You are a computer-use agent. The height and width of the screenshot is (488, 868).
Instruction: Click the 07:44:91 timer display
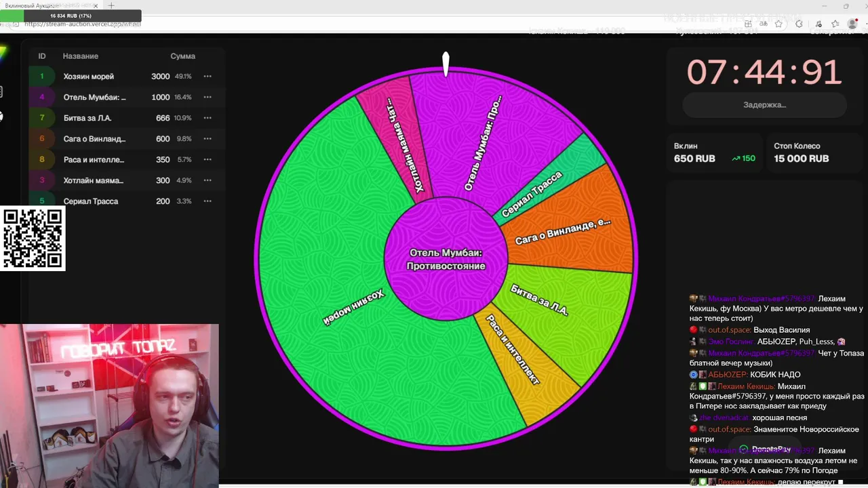click(764, 72)
